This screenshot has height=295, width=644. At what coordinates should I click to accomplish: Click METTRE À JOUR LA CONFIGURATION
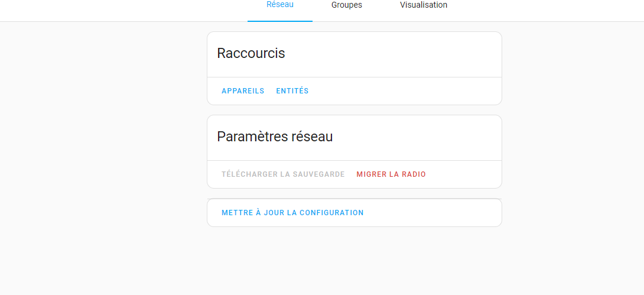293,213
